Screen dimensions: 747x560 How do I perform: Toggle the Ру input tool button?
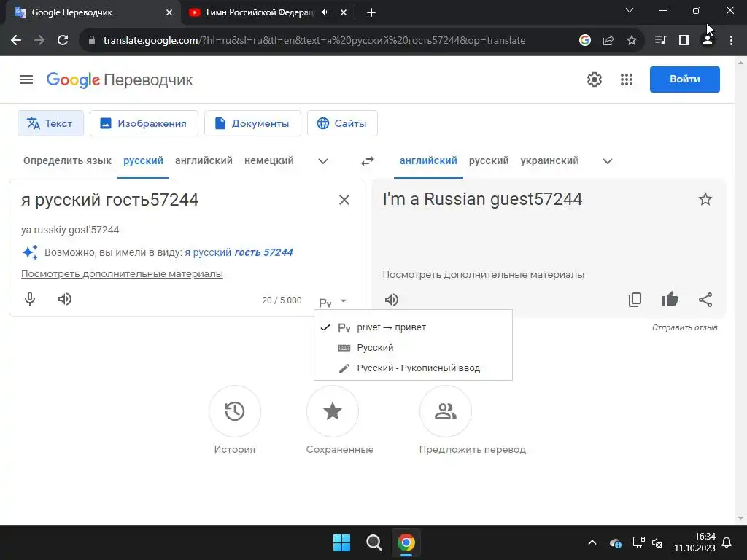coord(325,302)
